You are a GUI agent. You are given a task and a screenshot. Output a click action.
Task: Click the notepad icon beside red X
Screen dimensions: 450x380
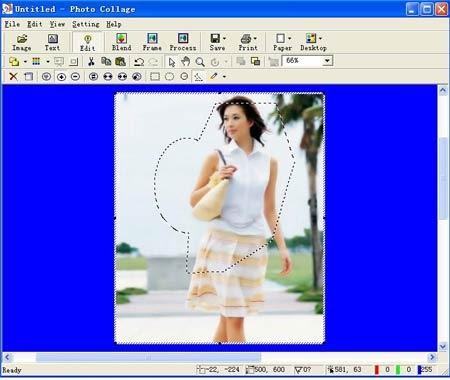click(x=29, y=77)
